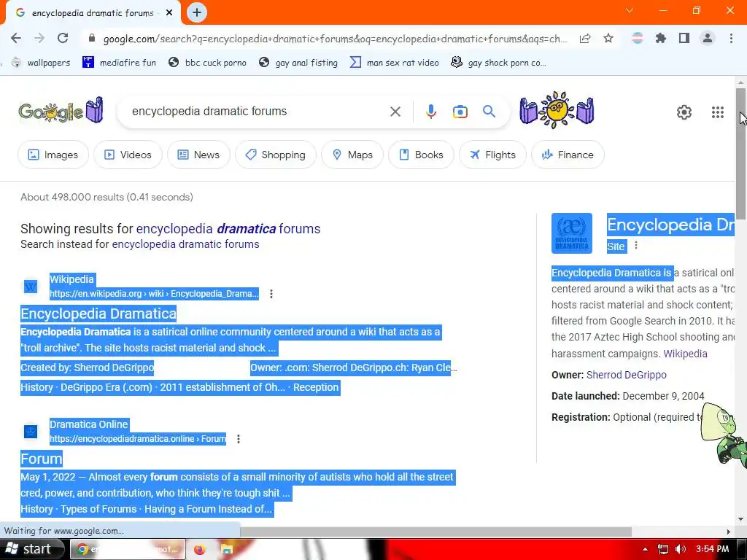Screen dimensions: 747x560
Task: Open the wallpapers bookmark
Action: pos(41,63)
